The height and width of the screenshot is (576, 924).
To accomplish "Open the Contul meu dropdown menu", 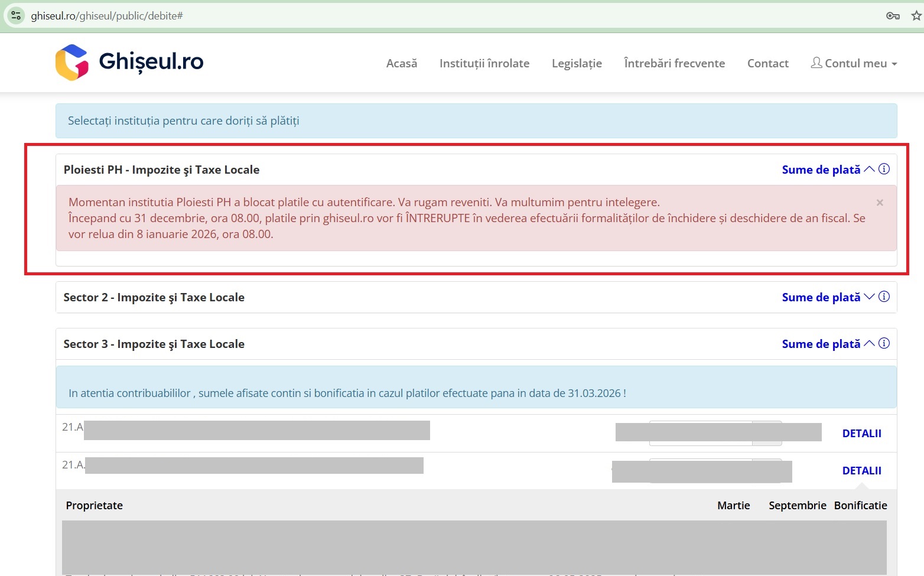I will (x=854, y=63).
